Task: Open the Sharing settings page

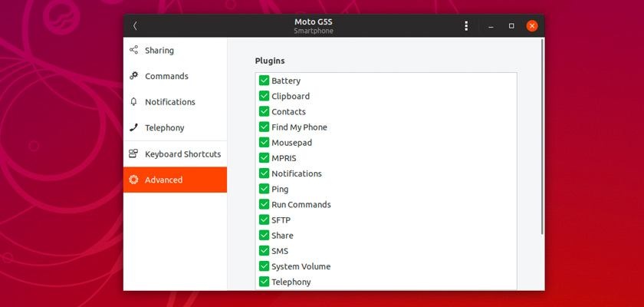Action: 175,50
